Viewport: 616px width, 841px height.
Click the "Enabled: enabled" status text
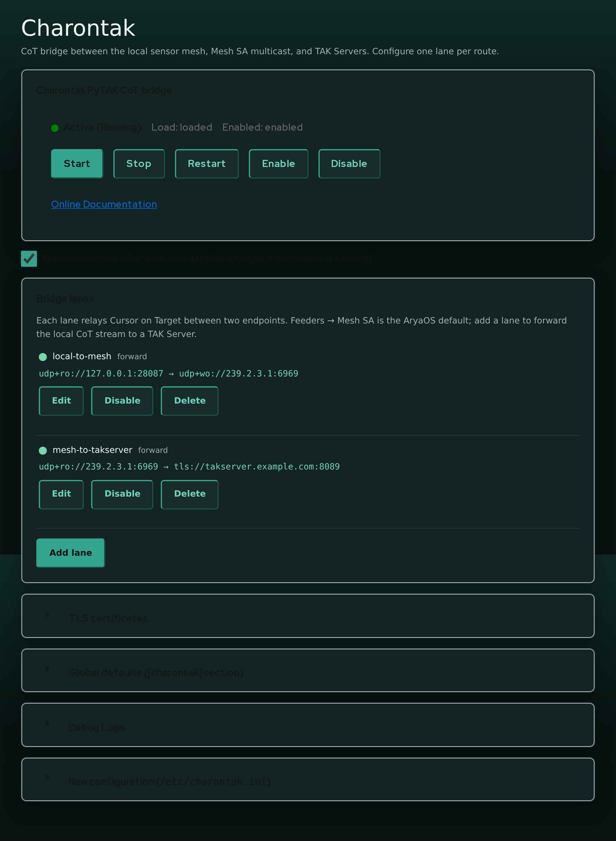point(262,128)
